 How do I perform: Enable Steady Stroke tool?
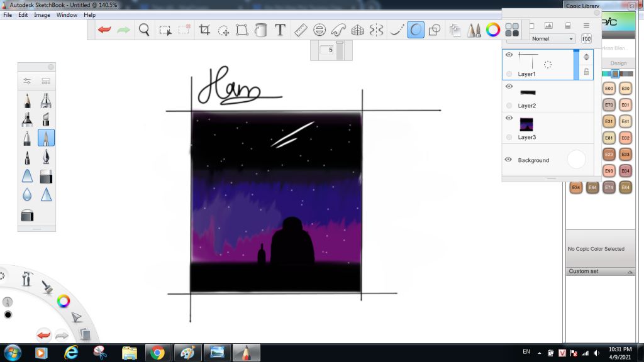396,30
